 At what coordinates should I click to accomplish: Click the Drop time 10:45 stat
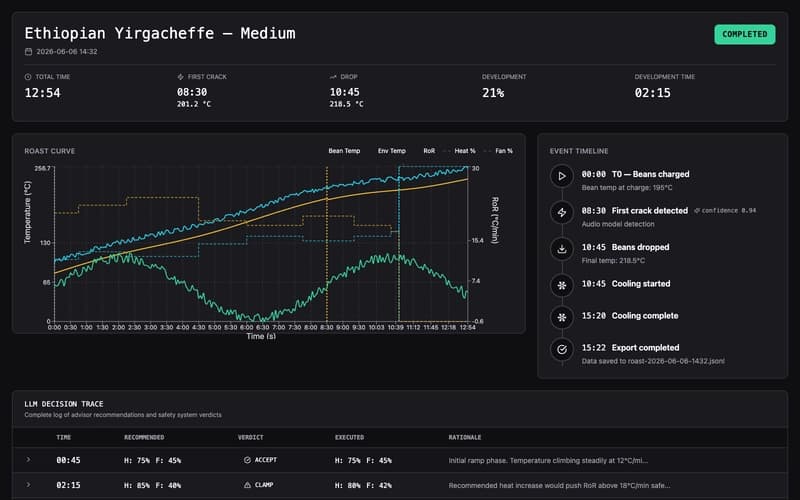click(x=344, y=92)
